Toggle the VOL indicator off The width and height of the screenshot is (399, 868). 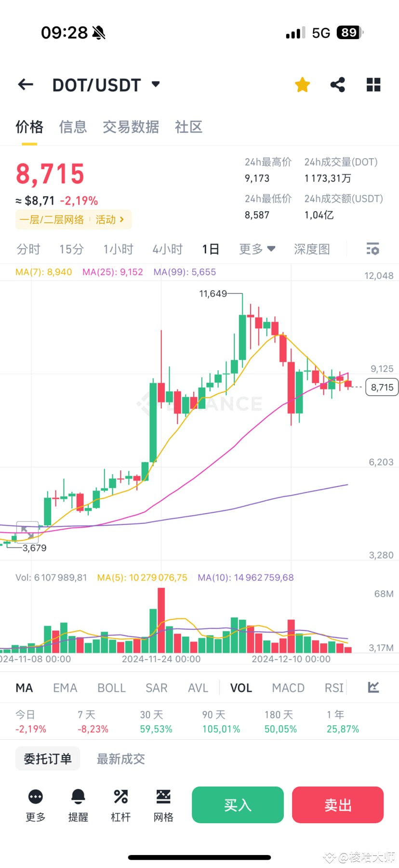(x=240, y=688)
